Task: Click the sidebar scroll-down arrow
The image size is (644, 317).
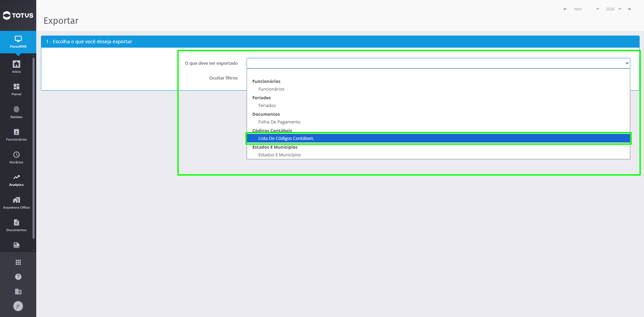Action: 34,250
